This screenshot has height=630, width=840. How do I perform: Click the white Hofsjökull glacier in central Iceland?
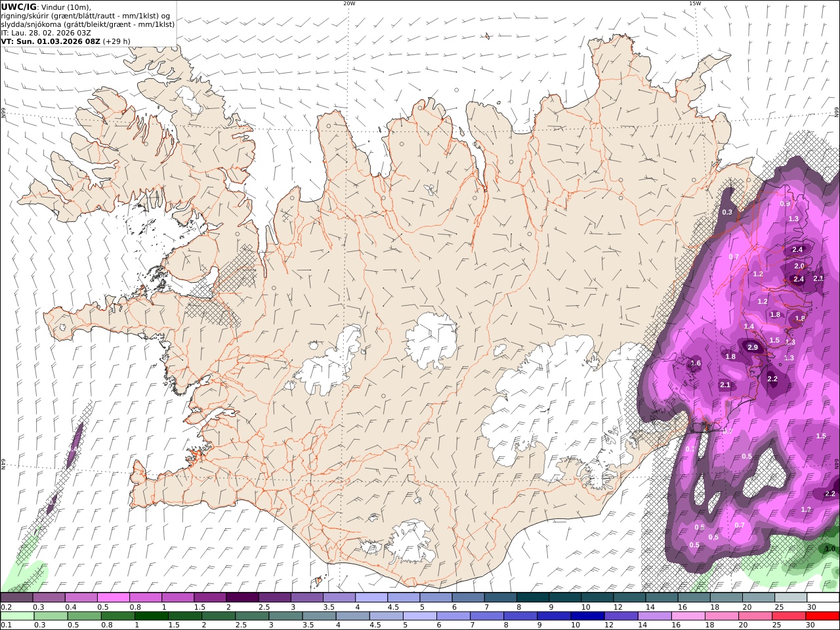(431, 340)
